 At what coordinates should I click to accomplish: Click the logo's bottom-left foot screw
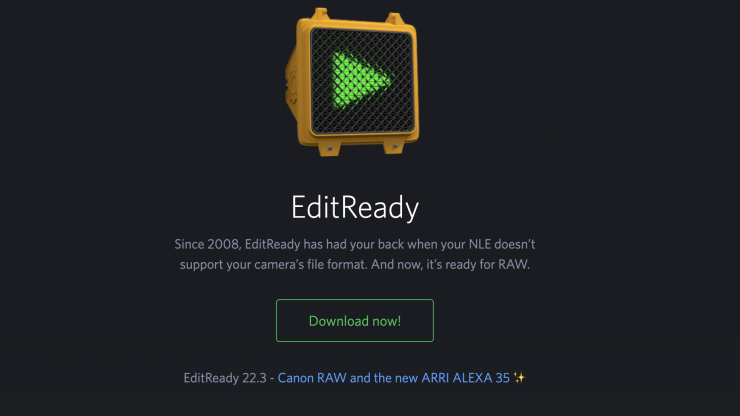[330, 149]
